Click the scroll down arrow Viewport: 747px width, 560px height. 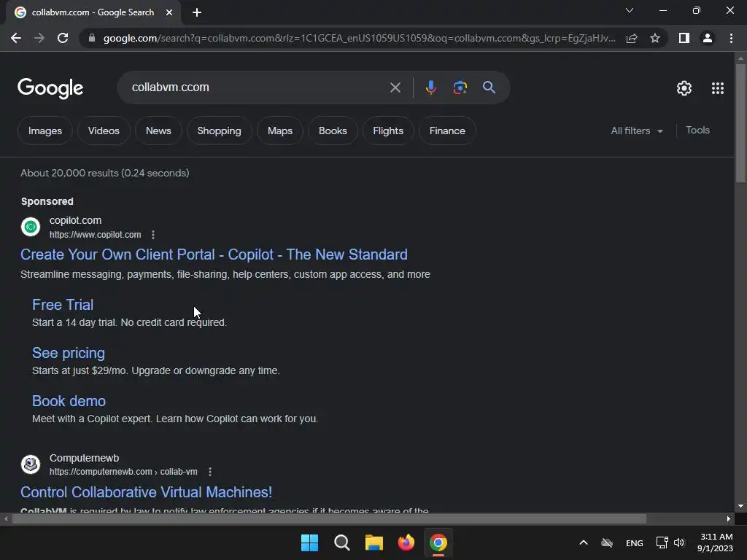(x=740, y=506)
